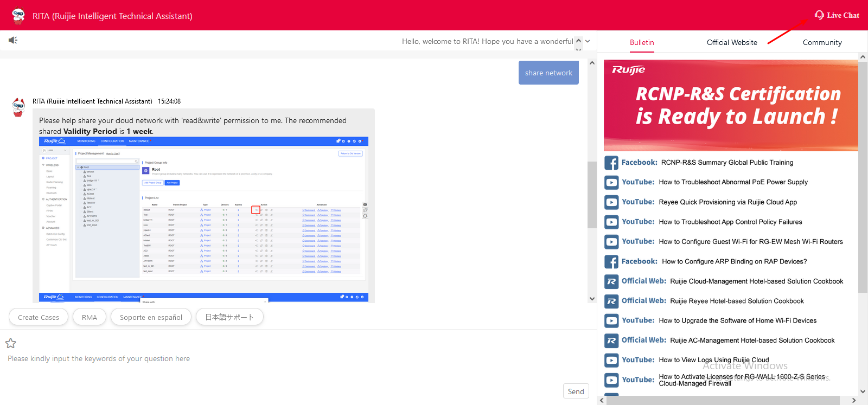
Task: Open Ruijie icon for AC-Management Hotel-based Cookbook
Action: click(x=611, y=340)
